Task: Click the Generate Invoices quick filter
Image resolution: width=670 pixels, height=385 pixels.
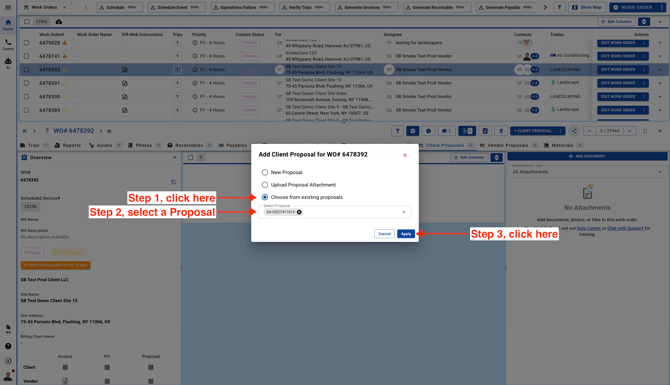Action: (x=366, y=7)
